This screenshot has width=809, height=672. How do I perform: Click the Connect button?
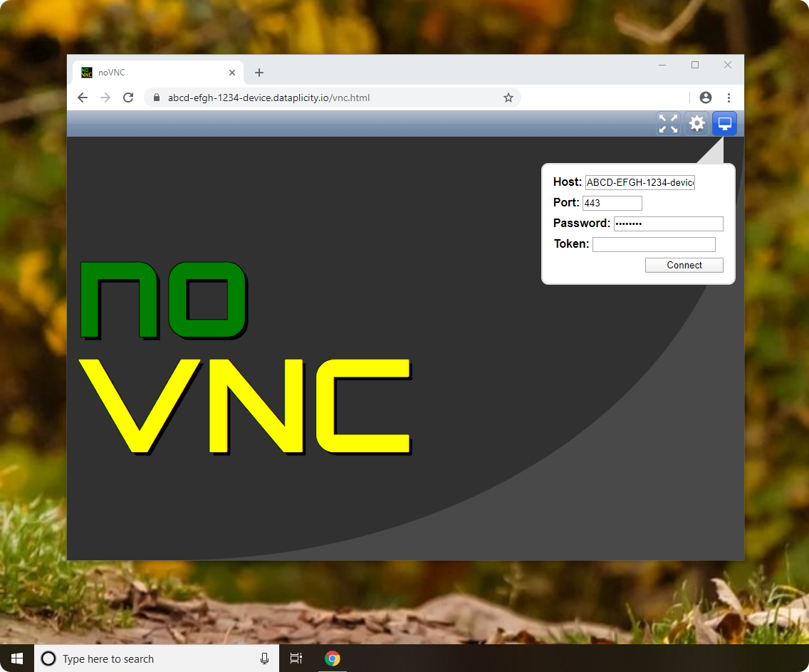click(684, 265)
